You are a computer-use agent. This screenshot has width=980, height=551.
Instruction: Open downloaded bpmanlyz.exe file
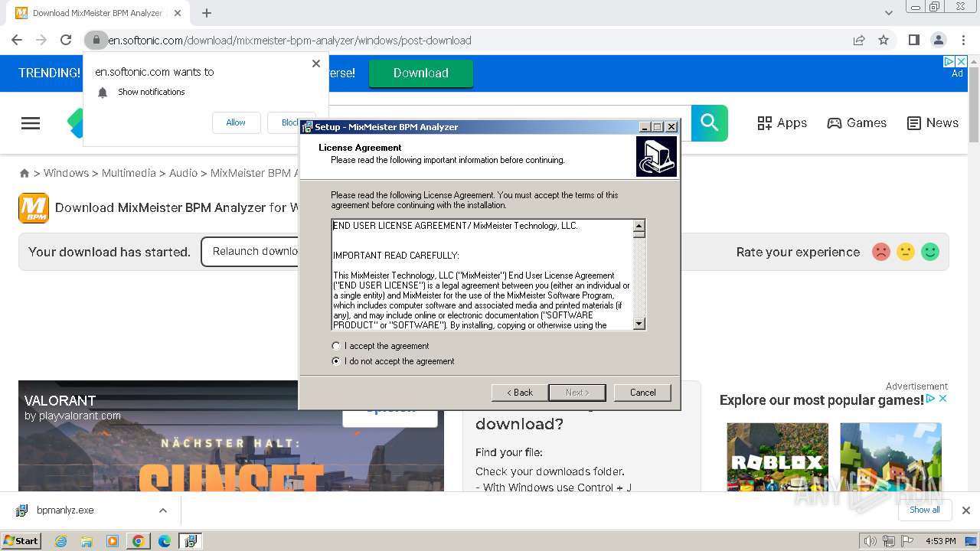[66, 510]
